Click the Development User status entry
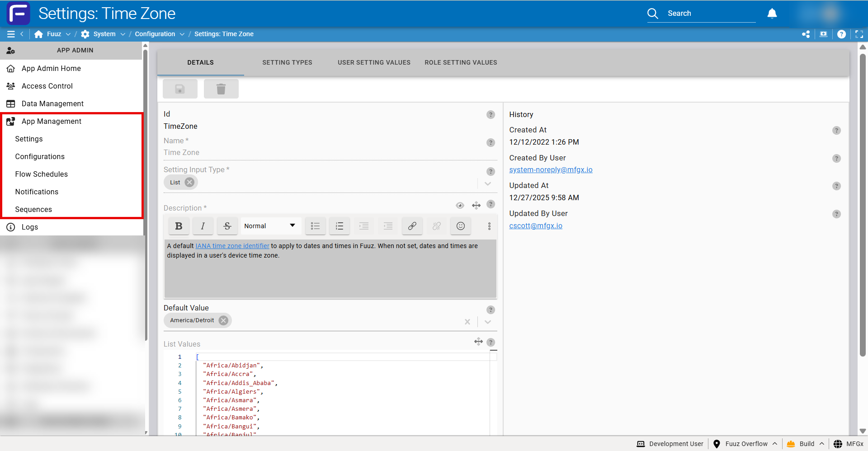The image size is (868, 451). (670, 444)
